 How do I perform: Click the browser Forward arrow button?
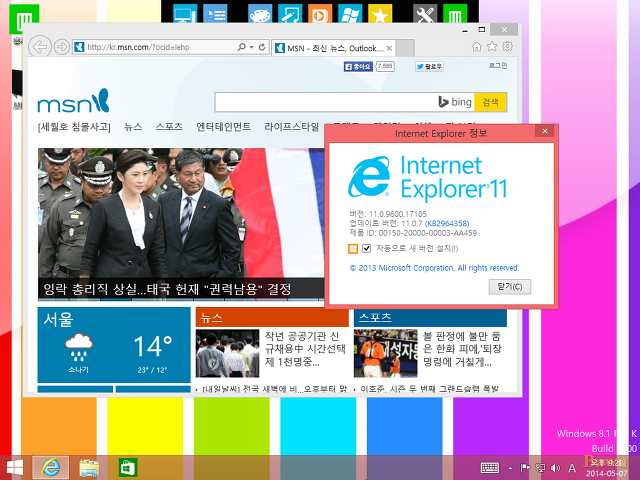[x=62, y=47]
